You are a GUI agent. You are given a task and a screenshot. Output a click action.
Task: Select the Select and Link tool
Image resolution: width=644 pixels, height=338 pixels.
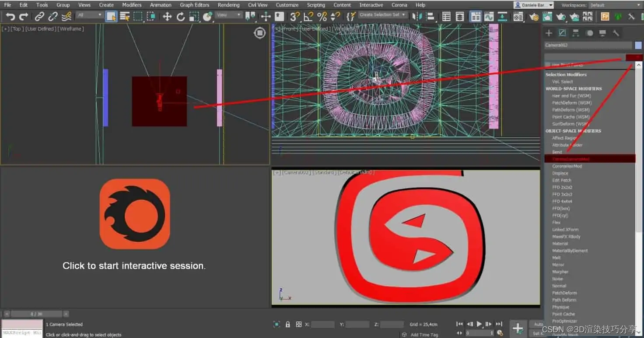(39, 17)
